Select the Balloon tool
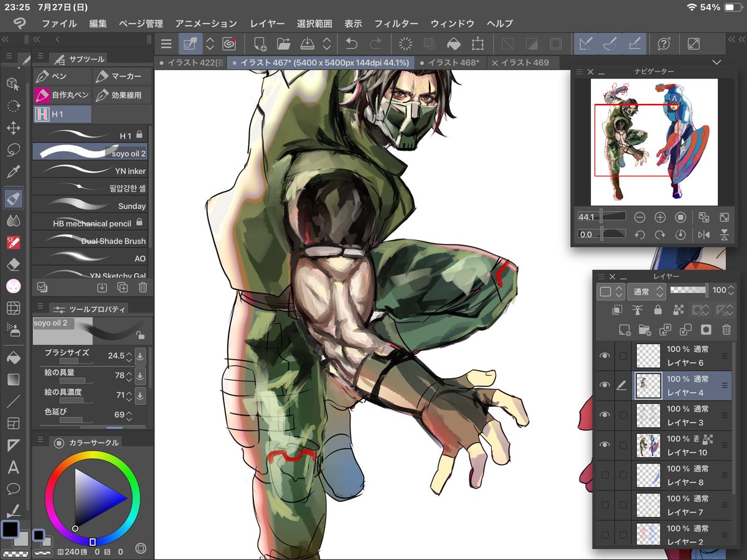Screen dimensions: 747x560 pyautogui.click(x=13, y=488)
